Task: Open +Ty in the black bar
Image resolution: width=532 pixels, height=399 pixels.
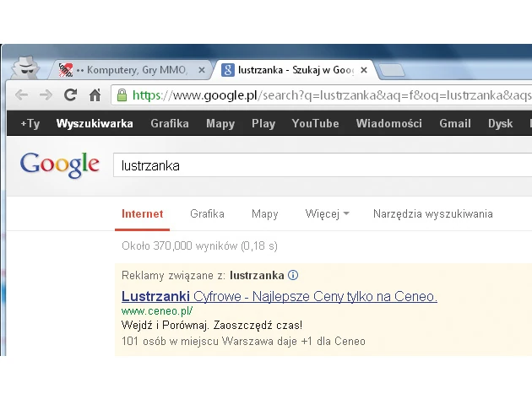Action: pos(30,123)
